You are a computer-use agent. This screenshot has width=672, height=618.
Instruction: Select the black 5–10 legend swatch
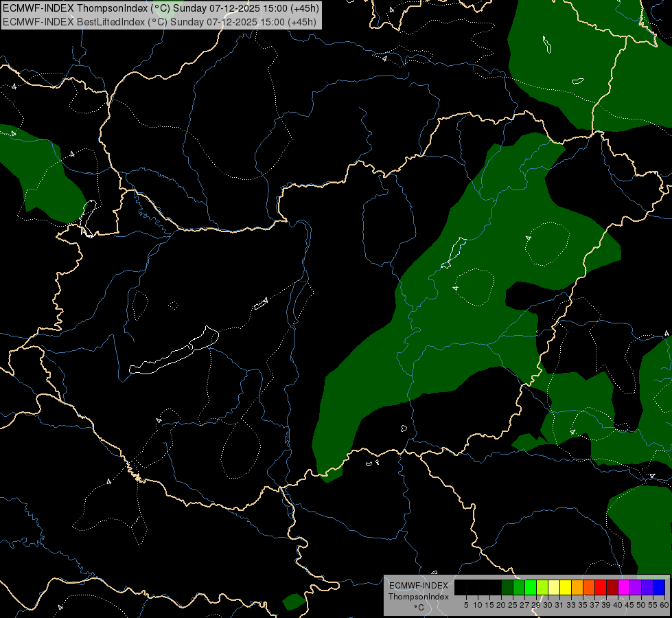pyautogui.click(x=472, y=587)
